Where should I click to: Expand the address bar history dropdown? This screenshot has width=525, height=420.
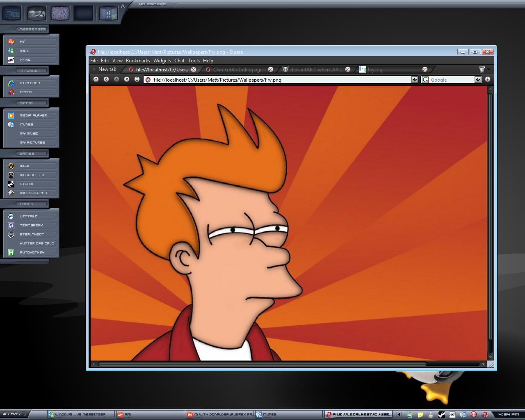tap(415, 80)
